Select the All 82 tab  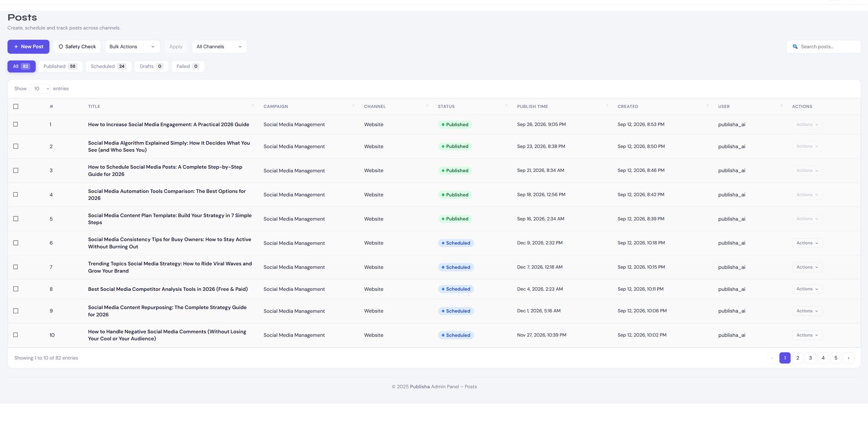click(21, 66)
